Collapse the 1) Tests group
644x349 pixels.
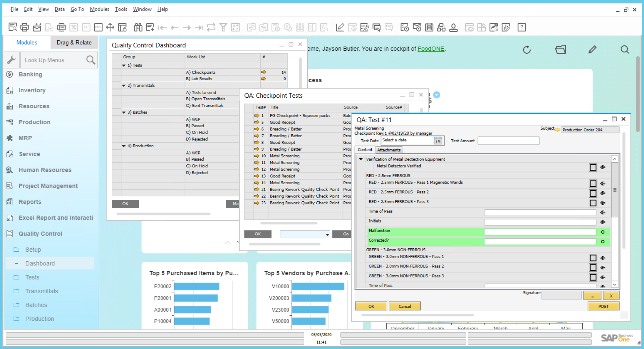coord(124,65)
